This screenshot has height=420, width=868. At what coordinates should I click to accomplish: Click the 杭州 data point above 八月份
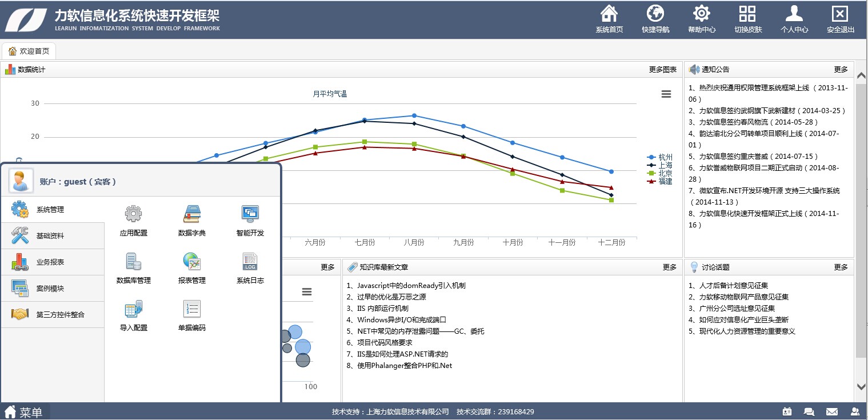tap(414, 116)
